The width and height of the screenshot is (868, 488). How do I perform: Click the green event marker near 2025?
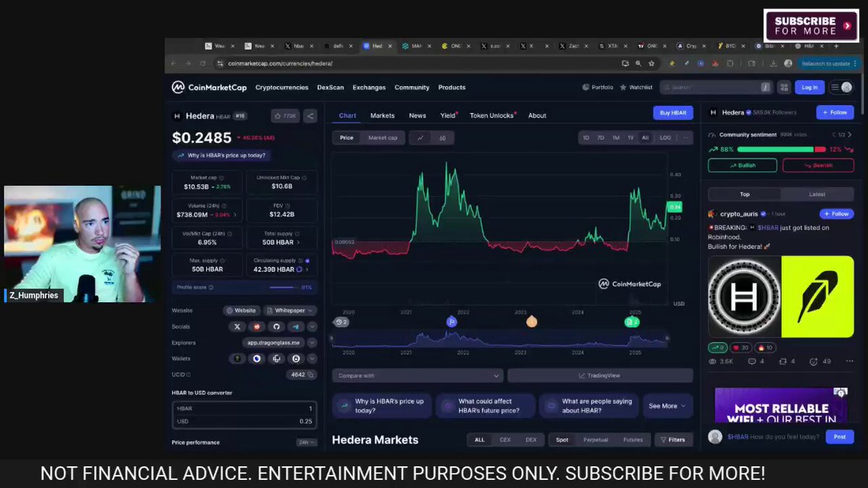[631, 322]
